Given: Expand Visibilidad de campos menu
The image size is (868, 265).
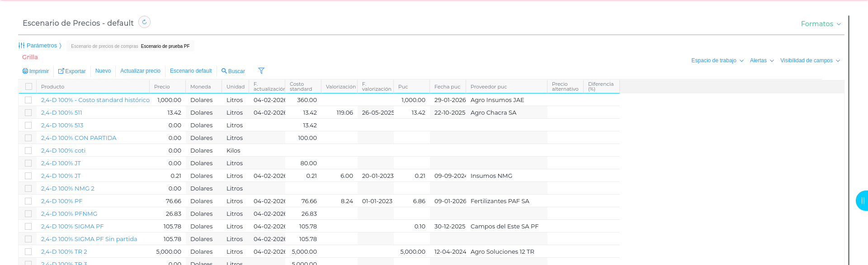Looking at the screenshot, I should coord(810,60).
